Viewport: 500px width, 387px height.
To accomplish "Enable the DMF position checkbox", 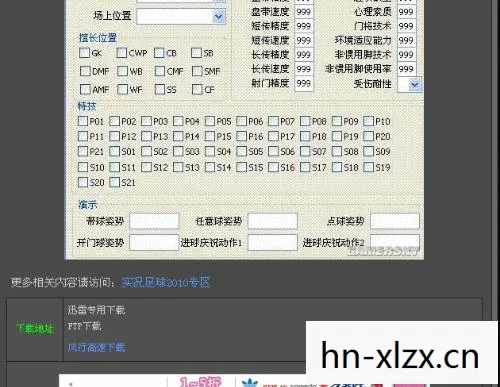I will click(85, 71).
